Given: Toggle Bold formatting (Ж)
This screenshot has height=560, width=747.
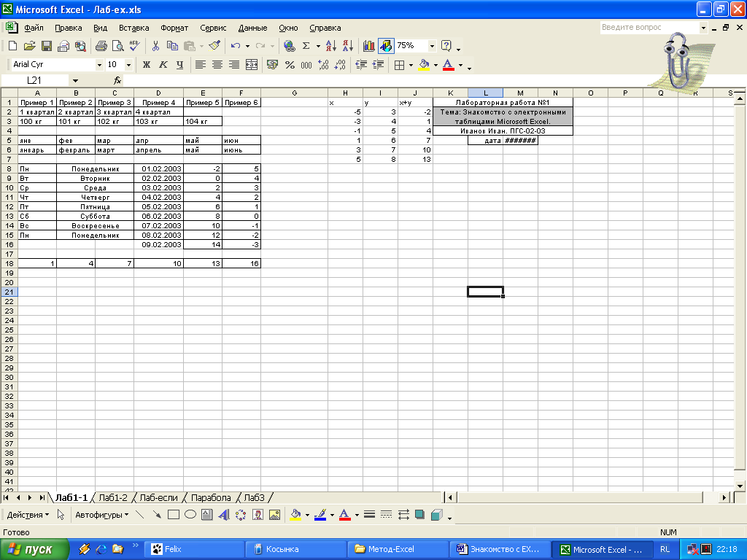Looking at the screenshot, I should (x=146, y=65).
